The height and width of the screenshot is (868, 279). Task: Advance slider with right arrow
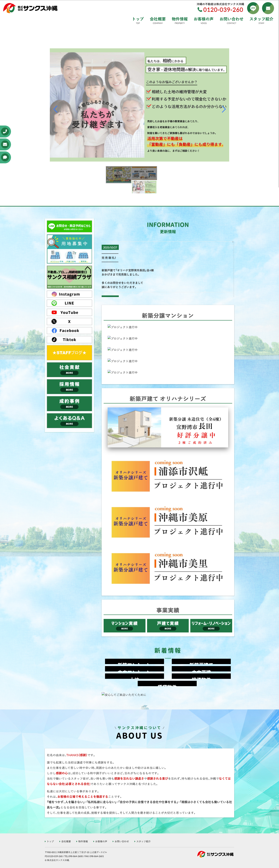point(223,109)
